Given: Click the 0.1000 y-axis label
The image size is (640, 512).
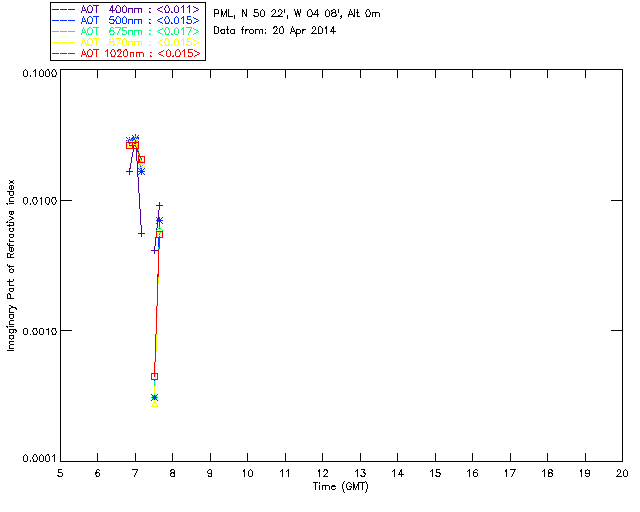Looking at the screenshot, I should click(39, 73).
